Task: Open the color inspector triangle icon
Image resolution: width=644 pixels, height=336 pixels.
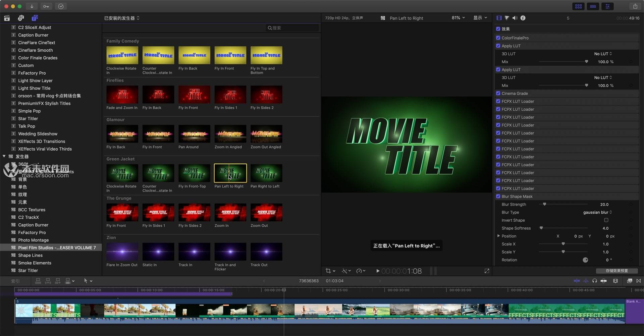Action: (507, 18)
